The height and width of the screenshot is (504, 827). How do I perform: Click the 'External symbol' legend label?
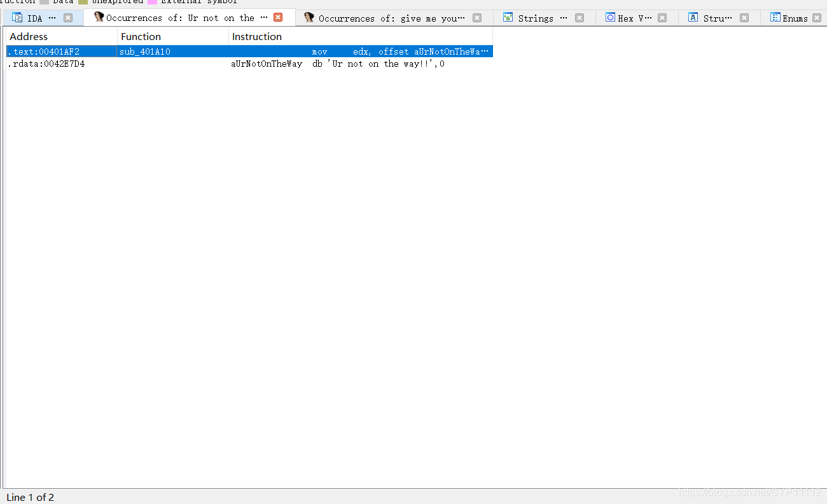pyautogui.click(x=198, y=2)
